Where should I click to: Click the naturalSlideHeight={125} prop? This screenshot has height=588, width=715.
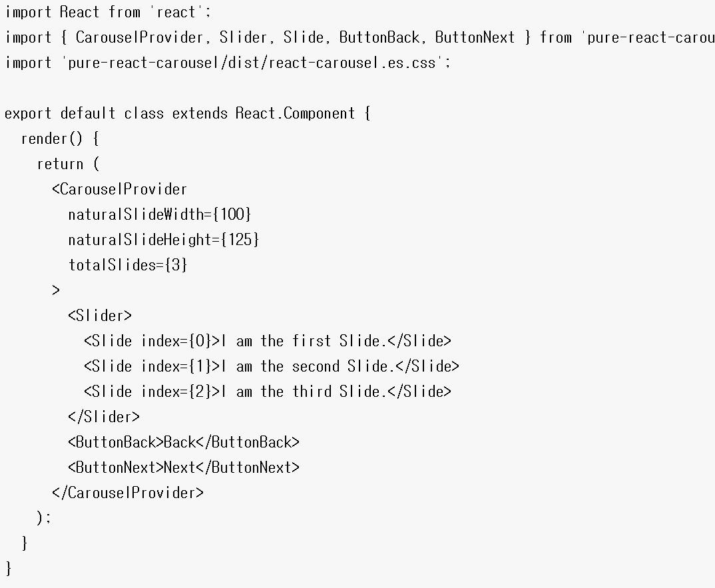[x=164, y=240]
